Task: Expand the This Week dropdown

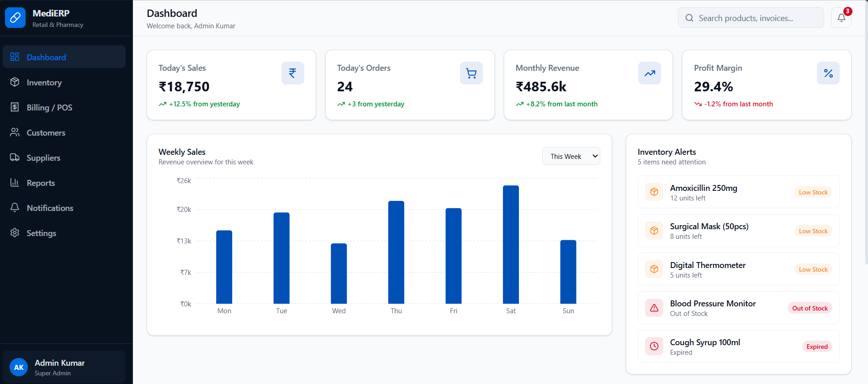Action: (x=571, y=156)
